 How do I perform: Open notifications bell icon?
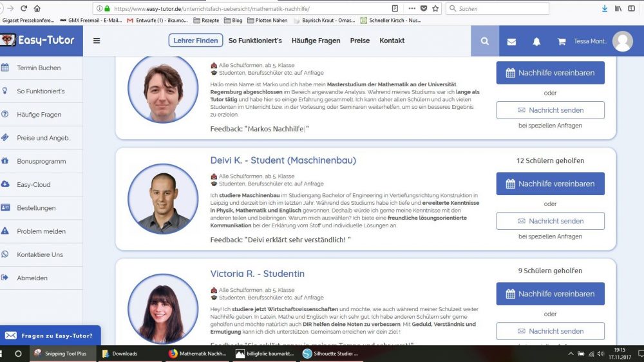point(536,41)
